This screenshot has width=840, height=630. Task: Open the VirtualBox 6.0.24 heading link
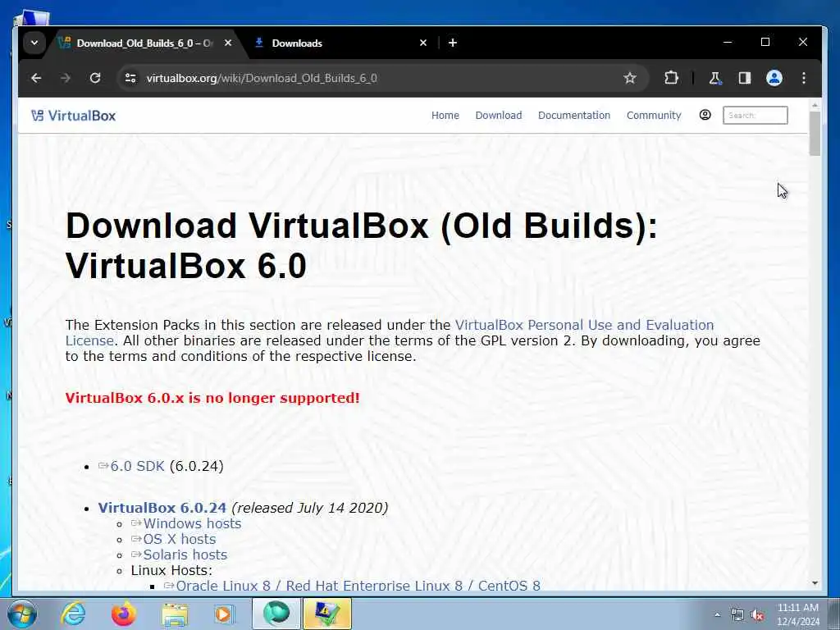[x=162, y=508]
